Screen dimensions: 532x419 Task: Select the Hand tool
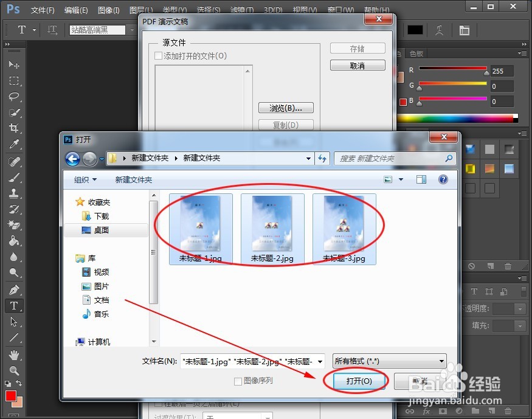coord(14,355)
